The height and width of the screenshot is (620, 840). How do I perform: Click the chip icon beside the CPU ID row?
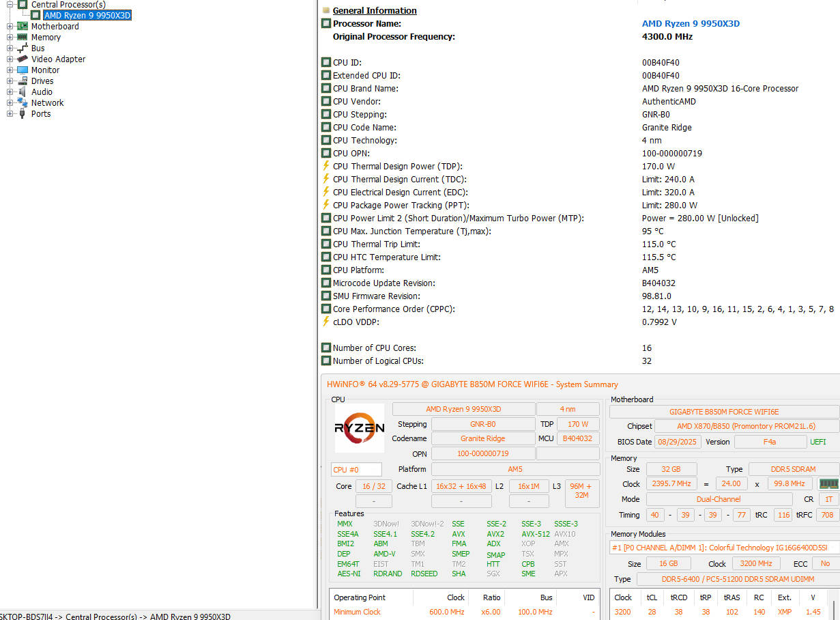coord(326,63)
